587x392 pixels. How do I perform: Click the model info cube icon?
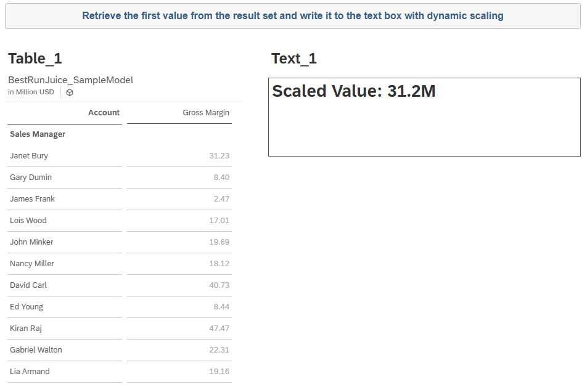pos(70,92)
